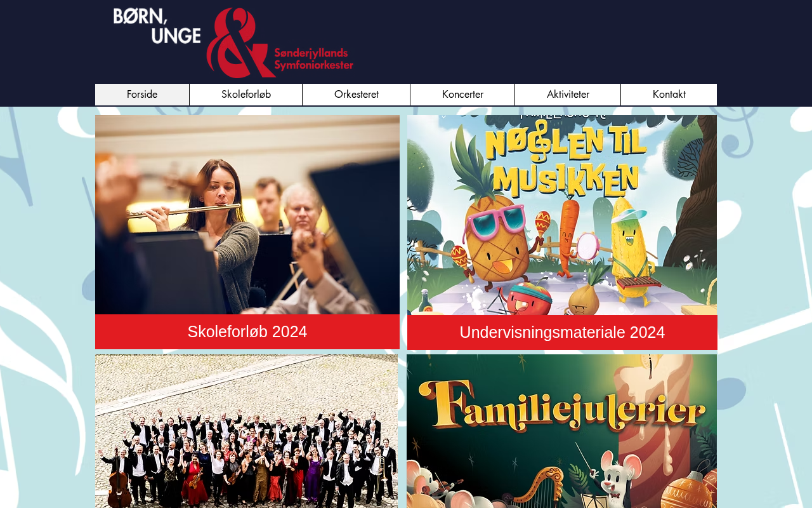Open the Forside menu item
This screenshot has height=508, width=812.
142,95
